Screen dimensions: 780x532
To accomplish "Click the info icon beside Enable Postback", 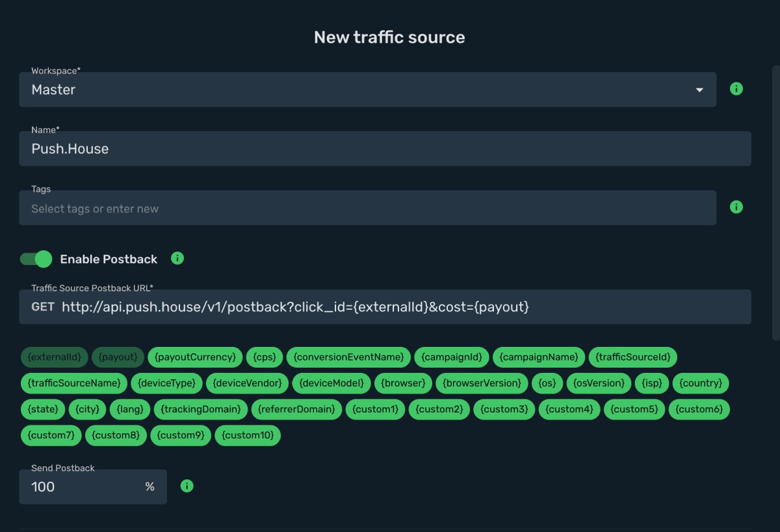I will [177, 259].
